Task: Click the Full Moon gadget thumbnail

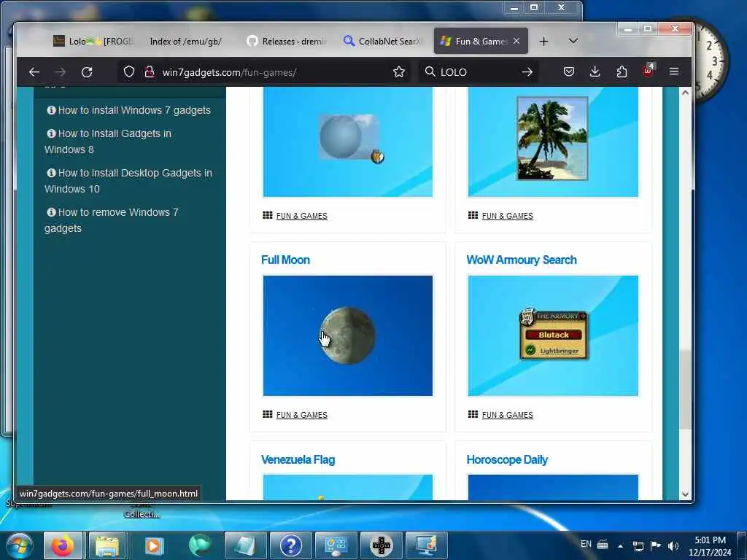Action: 348,335
